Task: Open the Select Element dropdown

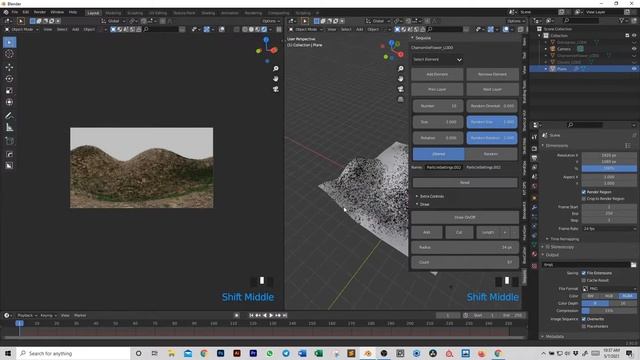Action: [437, 60]
